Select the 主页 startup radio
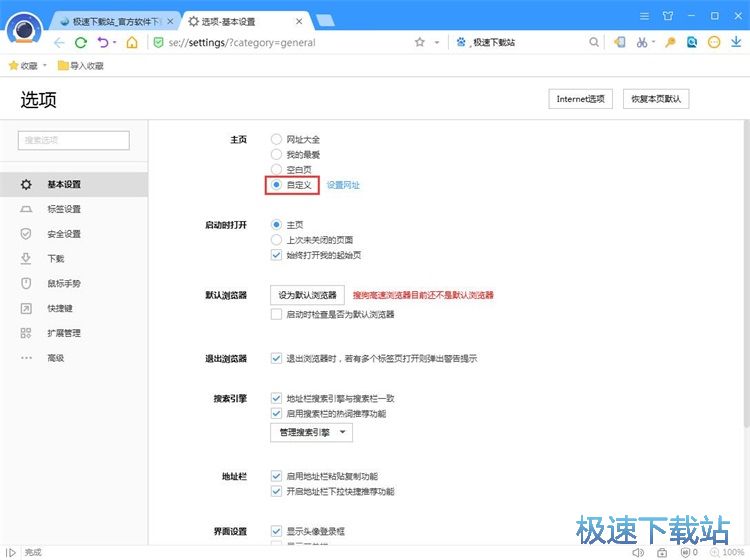750x560 pixels. click(276, 224)
